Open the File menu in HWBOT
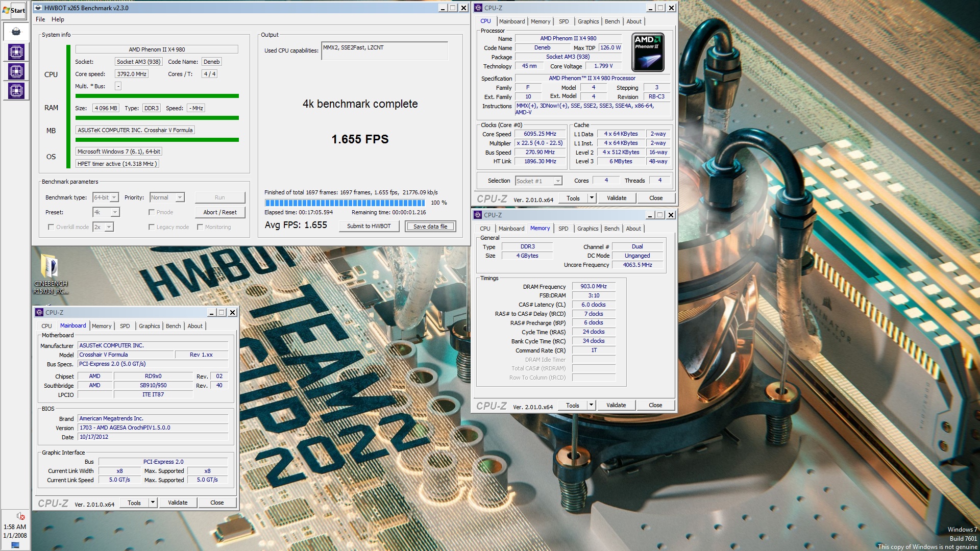Viewport: 980px width, 551px height. (x=40, y=19)
